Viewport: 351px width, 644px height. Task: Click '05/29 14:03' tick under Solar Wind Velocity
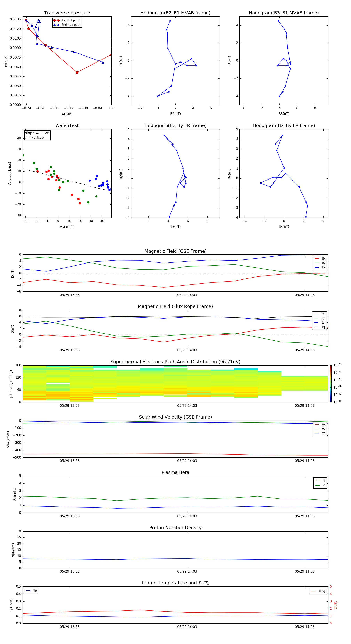187,461
